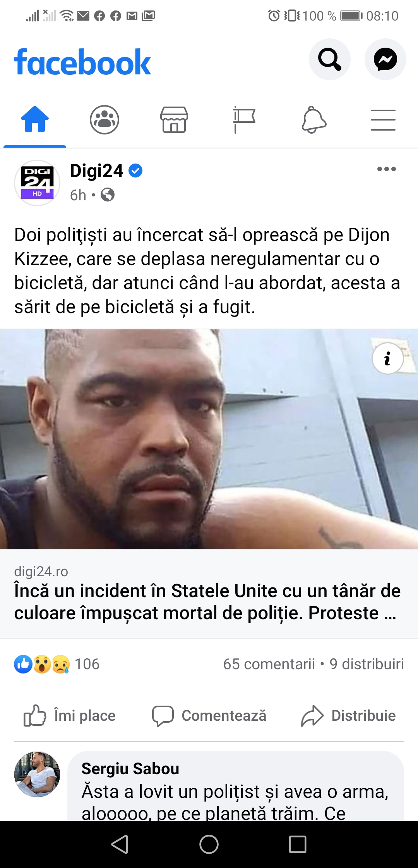View the 106 post reactions
418x868 pixels.
[57, 664]
